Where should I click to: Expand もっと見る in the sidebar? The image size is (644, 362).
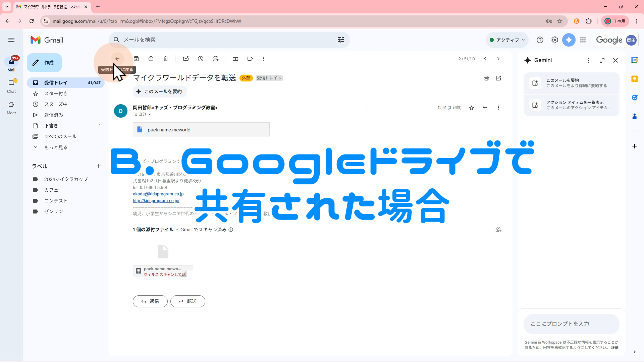click(x=56, y=147)
